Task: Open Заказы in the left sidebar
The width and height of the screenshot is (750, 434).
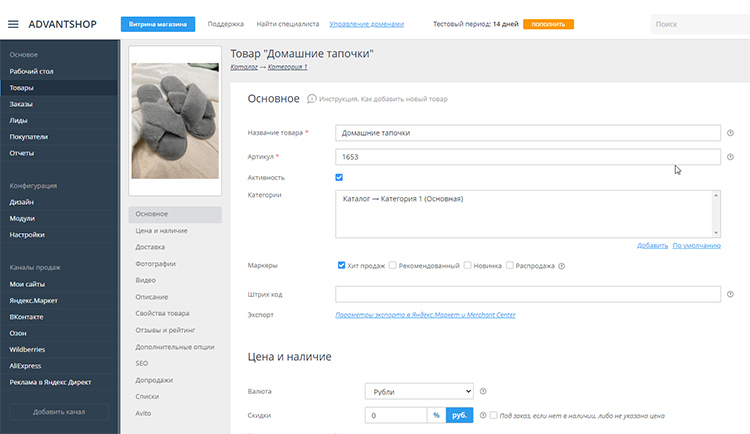Action: pos(21,104)
